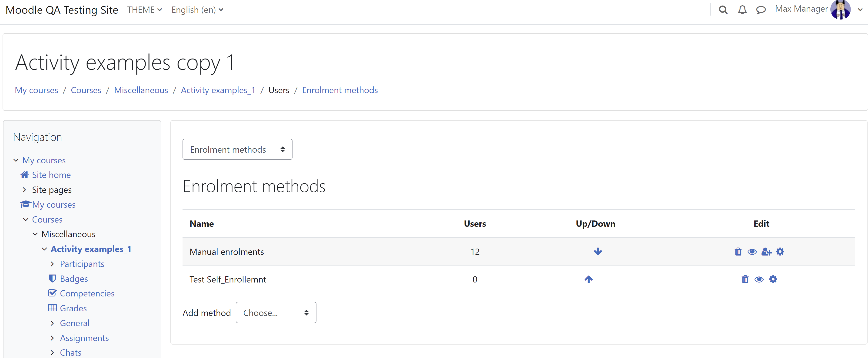Screen dimensions: 868x358
Task: Expand Chats section chevron
Action: coord(52,353)
